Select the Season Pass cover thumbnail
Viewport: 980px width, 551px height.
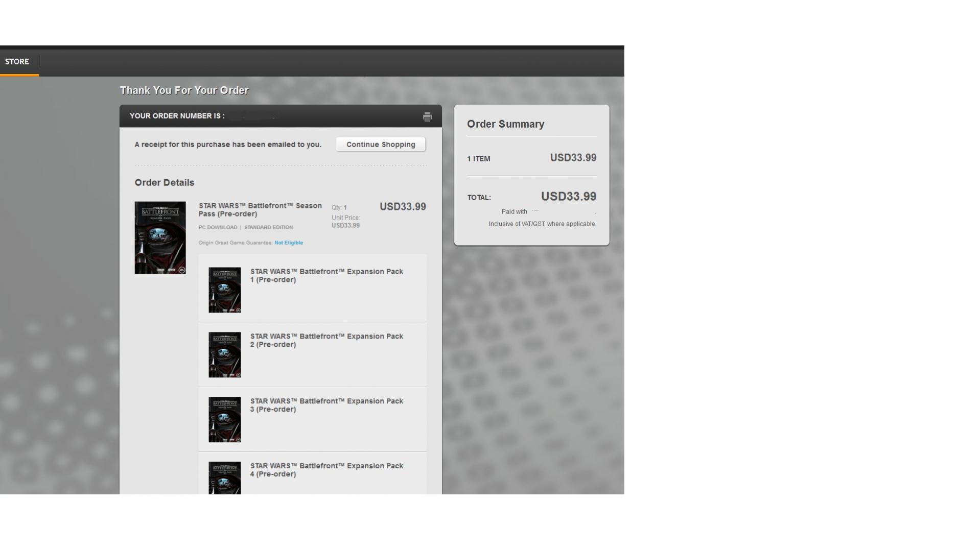pos(160,238)
